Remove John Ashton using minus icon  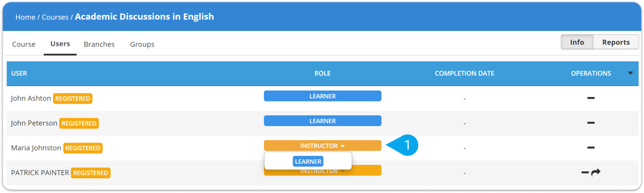(x=591, y=98)
